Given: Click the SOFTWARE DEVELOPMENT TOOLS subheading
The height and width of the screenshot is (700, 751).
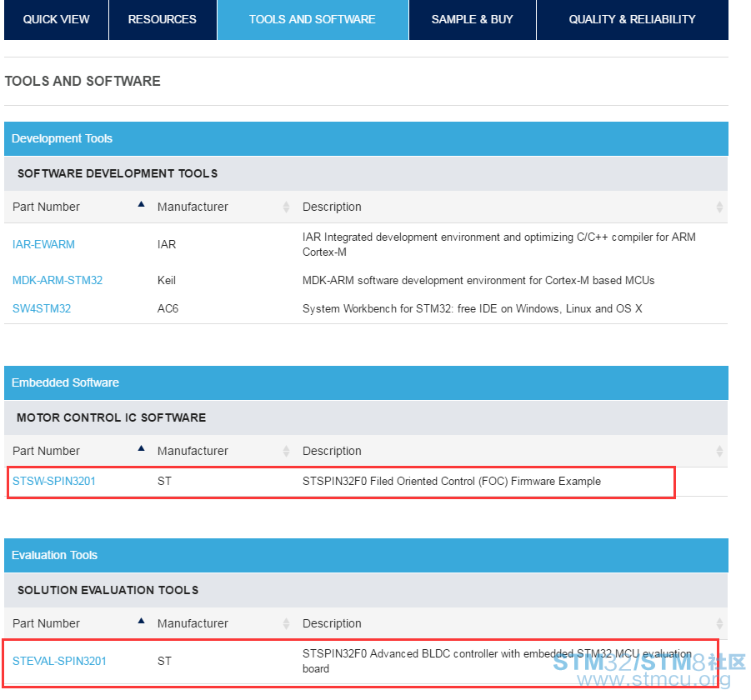Looking at the screenshot, I should [x=118, y=174].
